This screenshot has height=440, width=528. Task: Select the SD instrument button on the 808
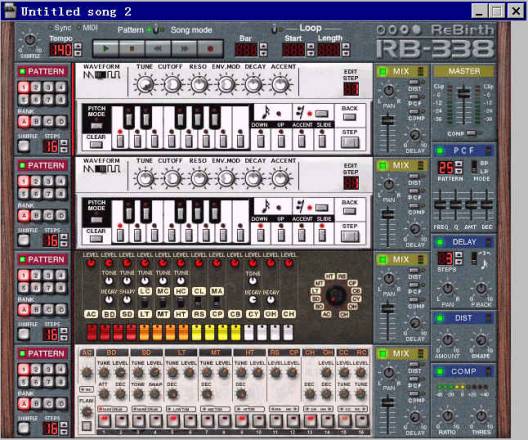pos(127,314)
